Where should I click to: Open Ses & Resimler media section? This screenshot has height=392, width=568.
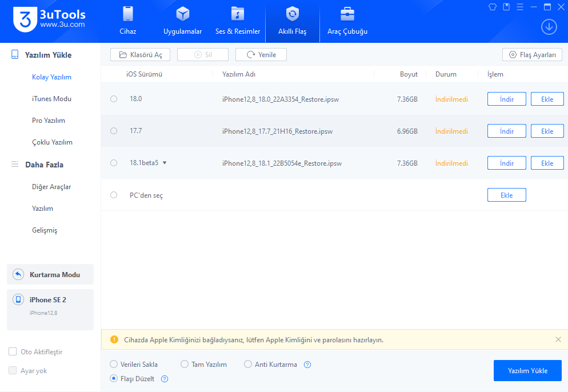(x=238, y=21)
